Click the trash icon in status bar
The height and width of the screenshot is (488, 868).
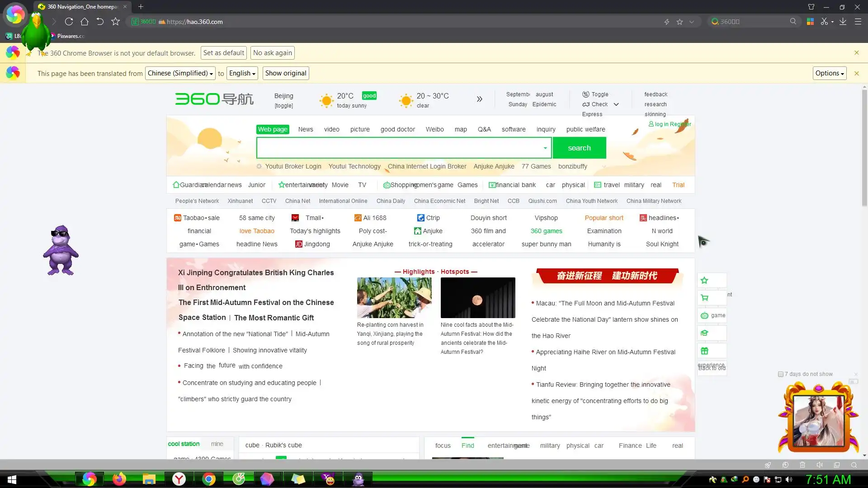(x=802, y=465)
